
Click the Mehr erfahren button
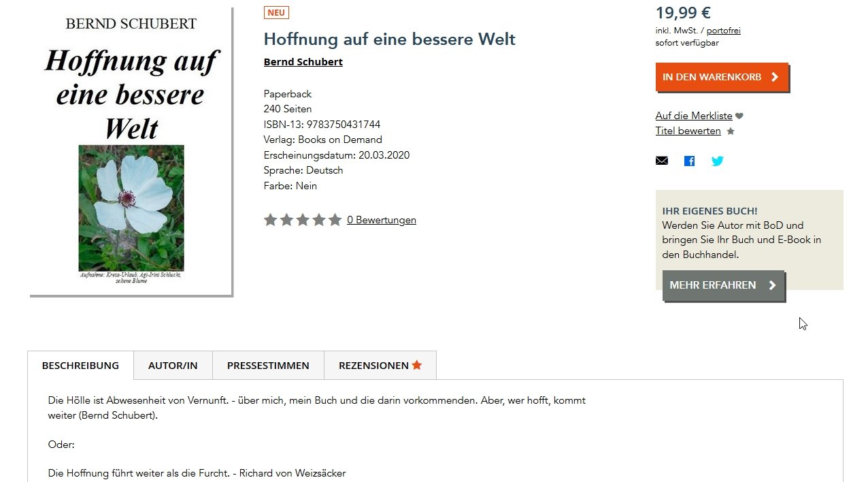723,285
